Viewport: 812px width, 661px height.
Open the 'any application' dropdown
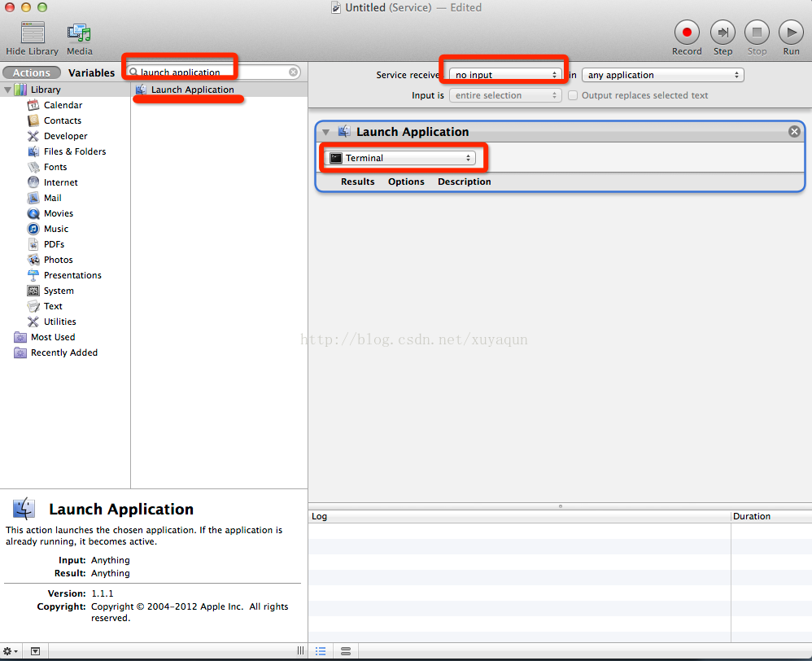coord(663,75)
